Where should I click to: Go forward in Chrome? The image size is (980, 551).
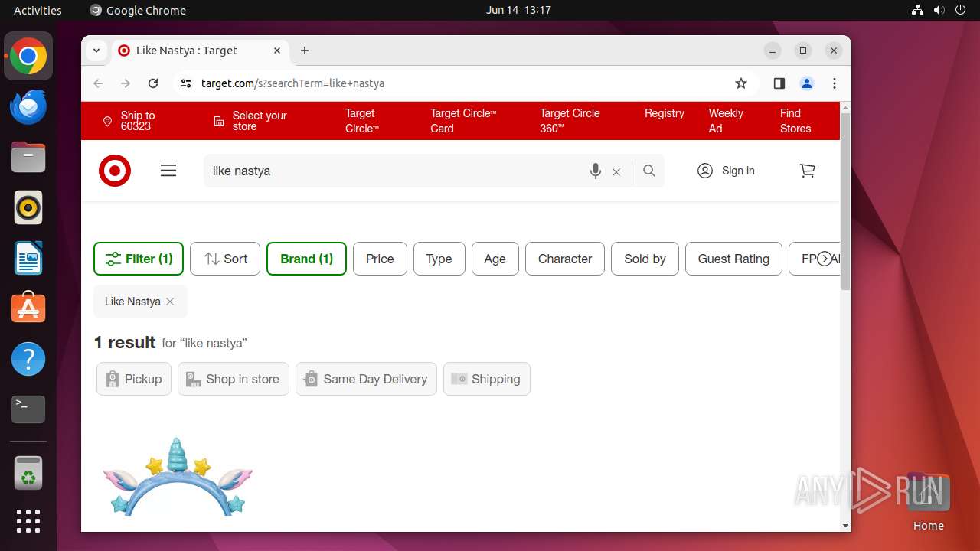pyautogui.click(x=126, y=83)
